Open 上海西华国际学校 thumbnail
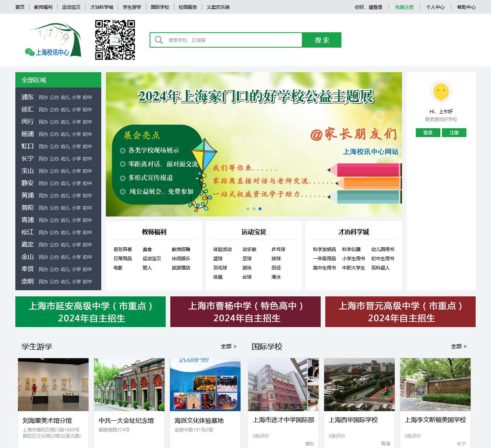Viewport: 491px width, 448px height. pos(359,385)
